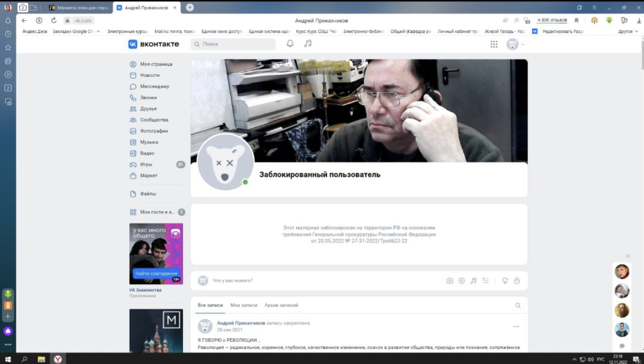This screenshot has width=644, height=364.
Task: Open Windows taskbar search
Action: pos(25,358)
